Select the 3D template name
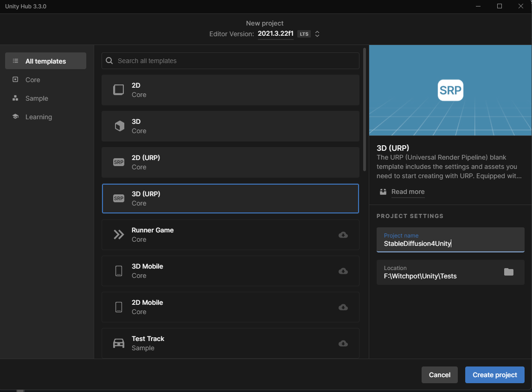 click(x=136, y=122)
